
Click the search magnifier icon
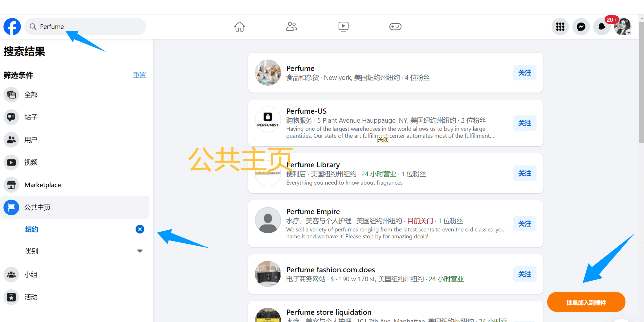coord(33,27)
